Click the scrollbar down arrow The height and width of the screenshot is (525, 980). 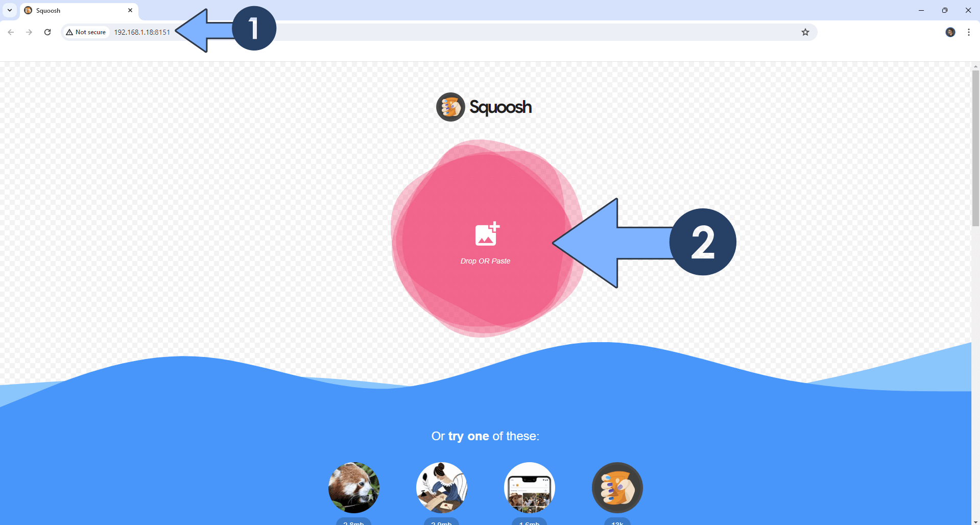(975, 522)
